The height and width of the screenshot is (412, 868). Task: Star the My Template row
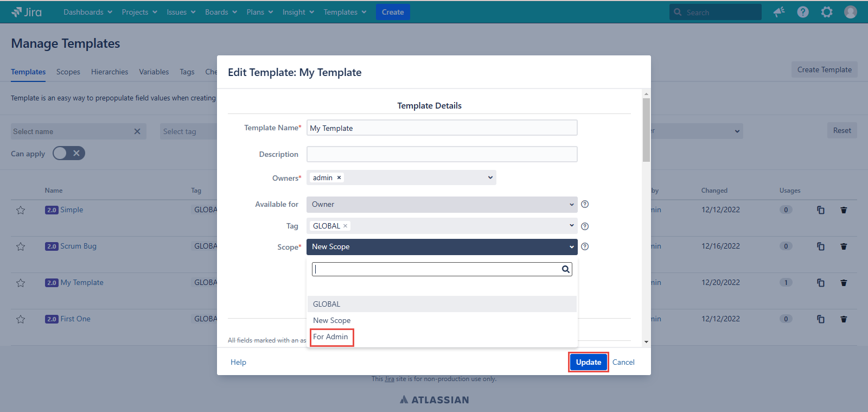[21, 283]
